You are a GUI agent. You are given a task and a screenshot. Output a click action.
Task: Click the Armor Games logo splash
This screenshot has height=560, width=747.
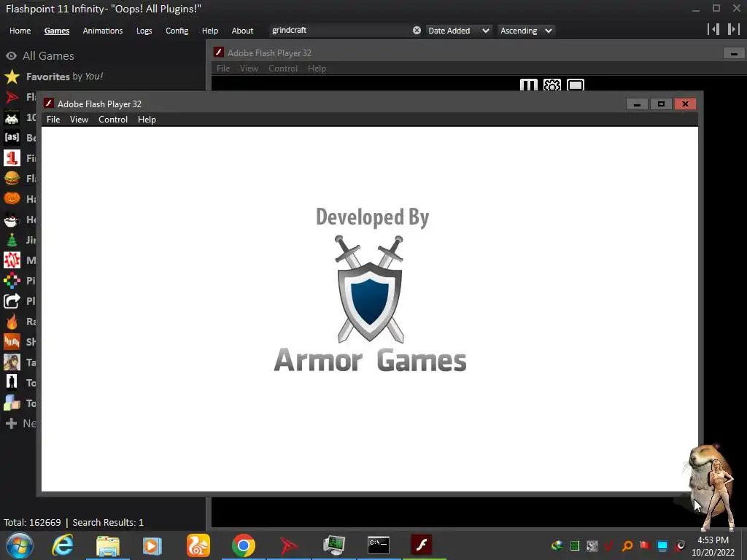coord(370,289)
